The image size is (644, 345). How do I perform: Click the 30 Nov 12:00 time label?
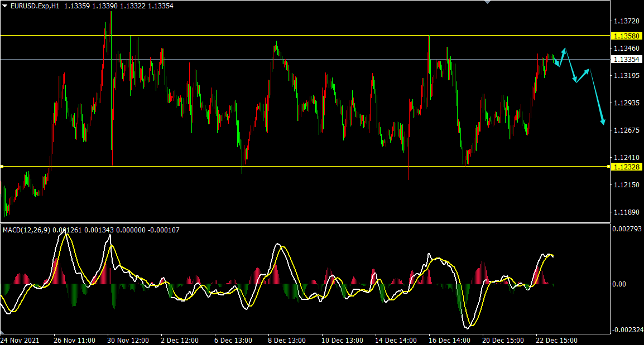[128, 341]
